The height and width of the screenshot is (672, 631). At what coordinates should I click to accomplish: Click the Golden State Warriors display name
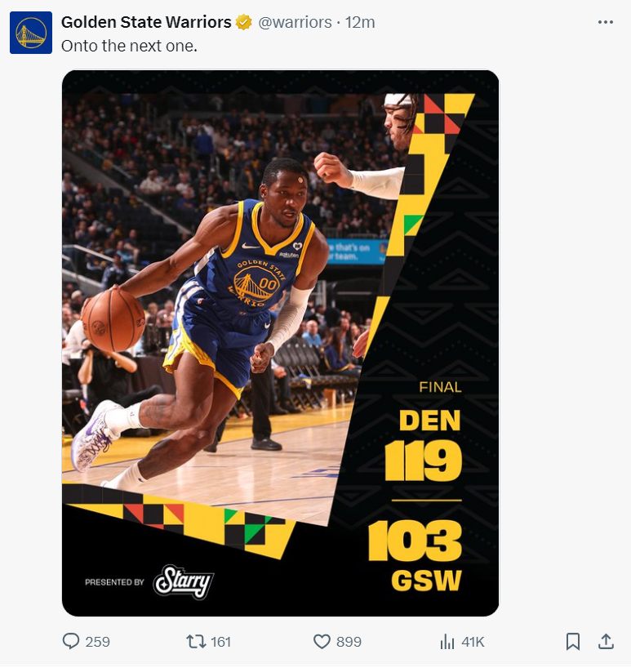pyautogui.click(x=146, y=22)
